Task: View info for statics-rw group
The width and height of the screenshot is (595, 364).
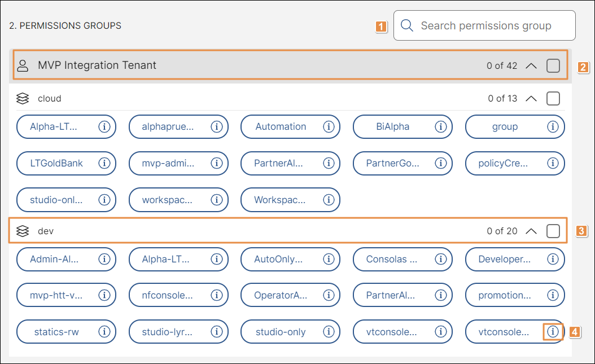Action: 104,332
